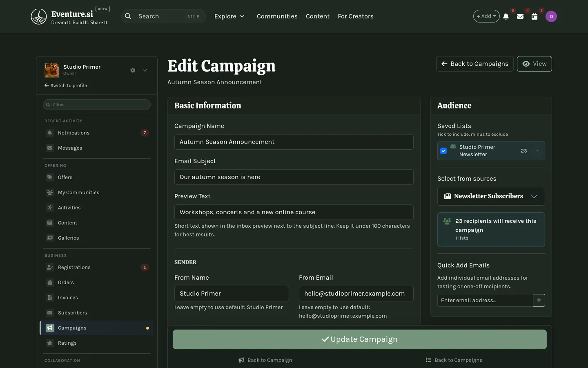588x368 pixels.
Task: Toggle campaign preview with View eye button
Action: click(535, 64)
